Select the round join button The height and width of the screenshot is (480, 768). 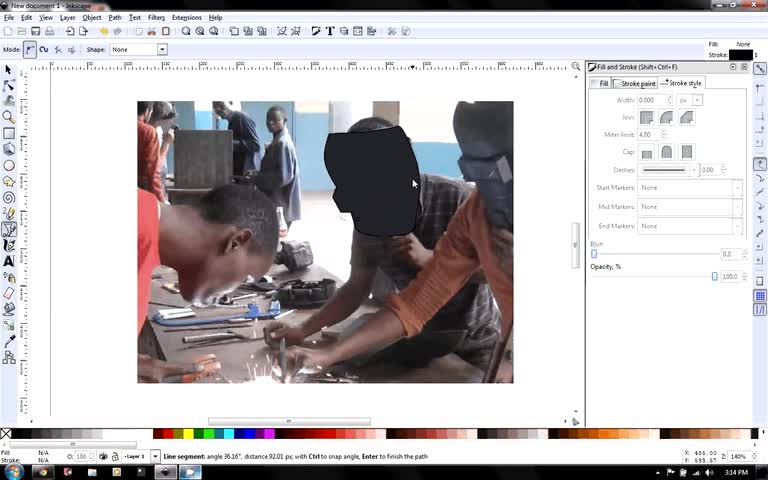667,118
